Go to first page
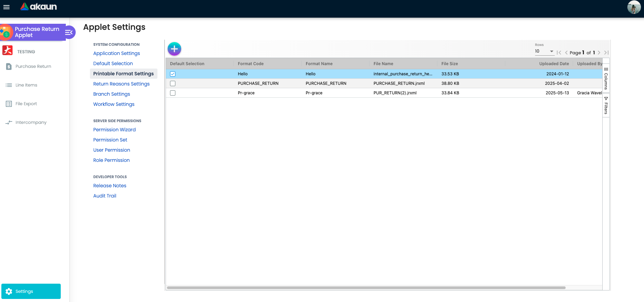This screenshot has width=644, height=302. pos(559,53)
